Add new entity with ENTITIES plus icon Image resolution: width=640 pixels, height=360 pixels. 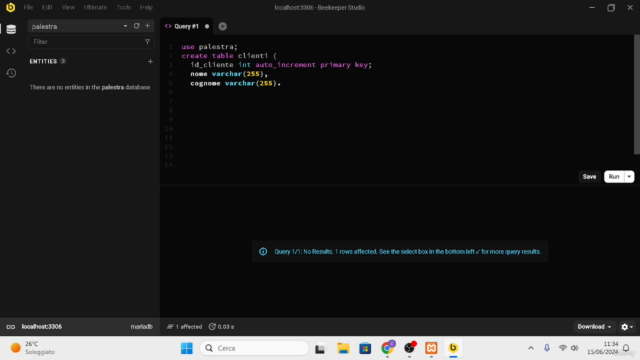[150, 61]
